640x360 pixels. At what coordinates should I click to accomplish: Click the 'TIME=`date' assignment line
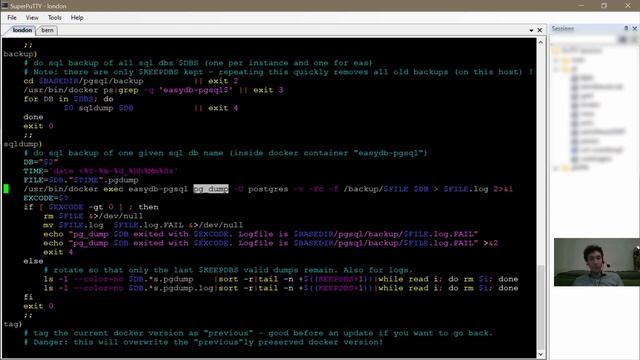click(x=100, y=171)
